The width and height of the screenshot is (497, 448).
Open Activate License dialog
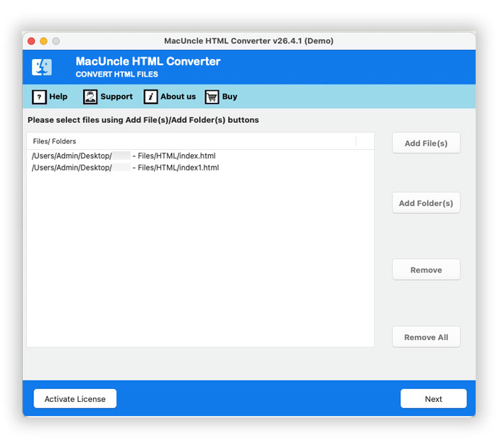75,399
